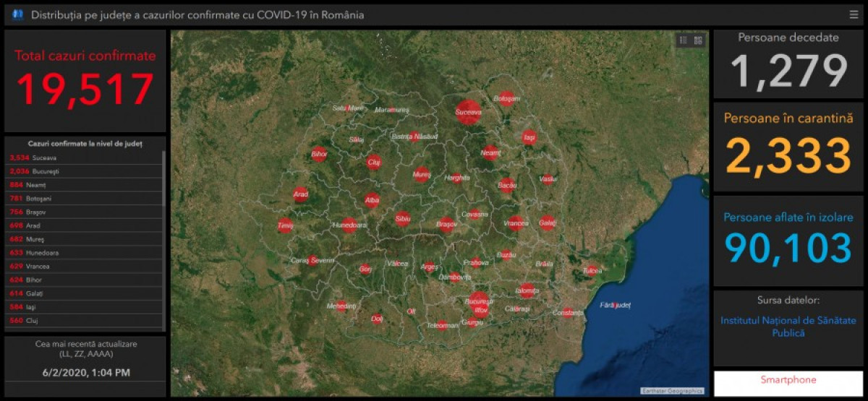Viewport: 868px width, 401px height.
Task: Select the Timiș marker on the map
Action: pyautogui.click(x=285, y=225)
